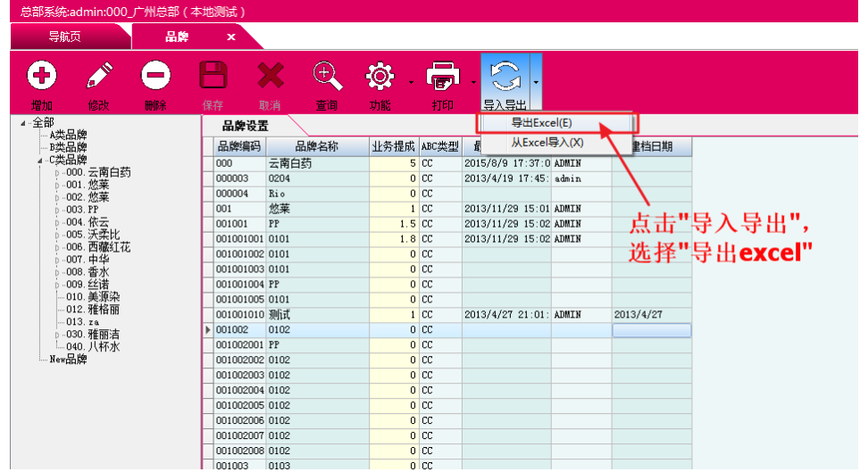Open dropdown arrow next to 打印 button
Viewport: 868px width, 472px height.
tap(473, 82)
